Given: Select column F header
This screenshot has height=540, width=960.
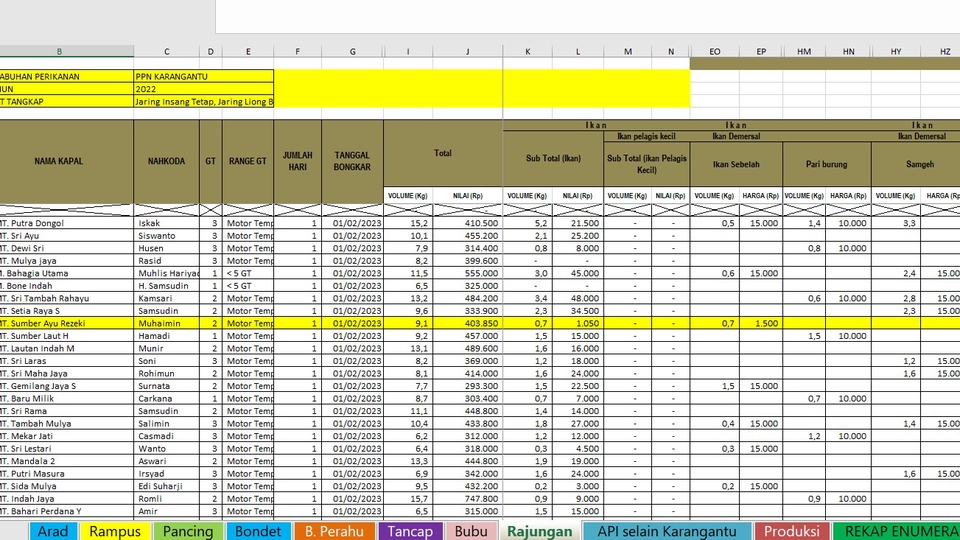Looking at the screenshot, I should click(298, 51).
